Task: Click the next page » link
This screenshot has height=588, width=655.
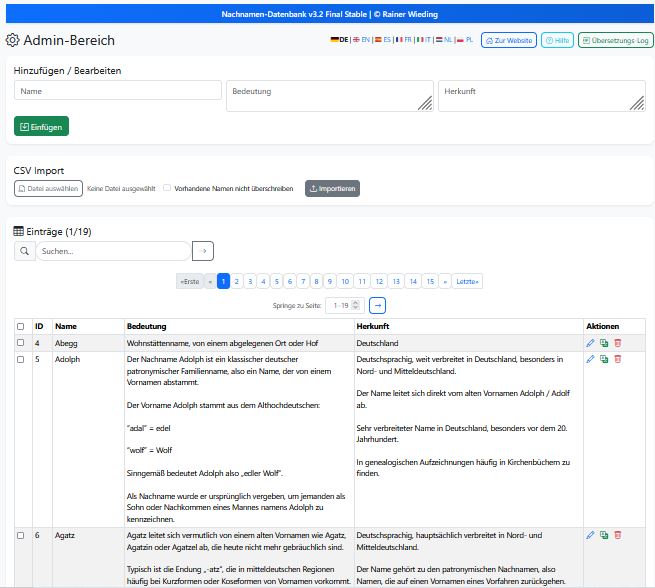Action: pyautogui.click(x=445, y=281)
